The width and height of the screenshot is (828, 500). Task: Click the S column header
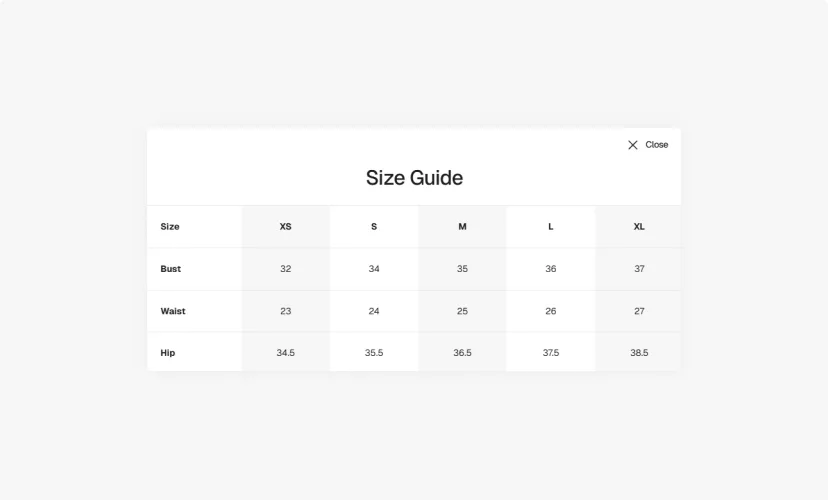[374, 227]
